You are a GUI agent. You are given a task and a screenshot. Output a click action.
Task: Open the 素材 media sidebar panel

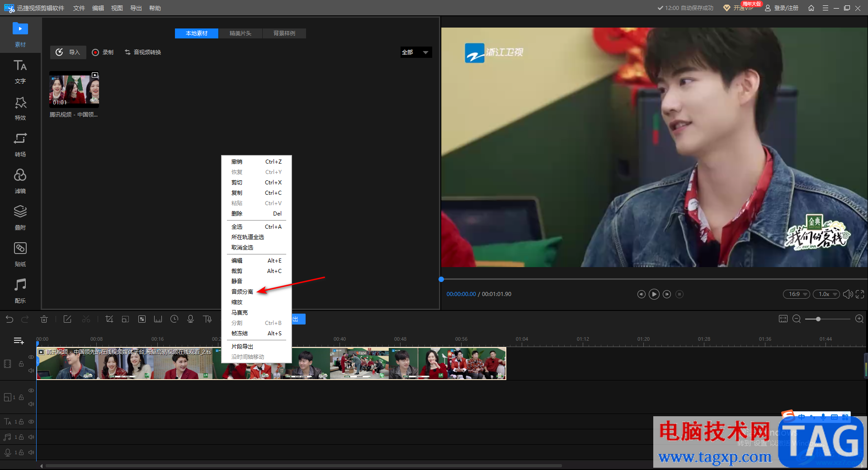coord(20,34)
